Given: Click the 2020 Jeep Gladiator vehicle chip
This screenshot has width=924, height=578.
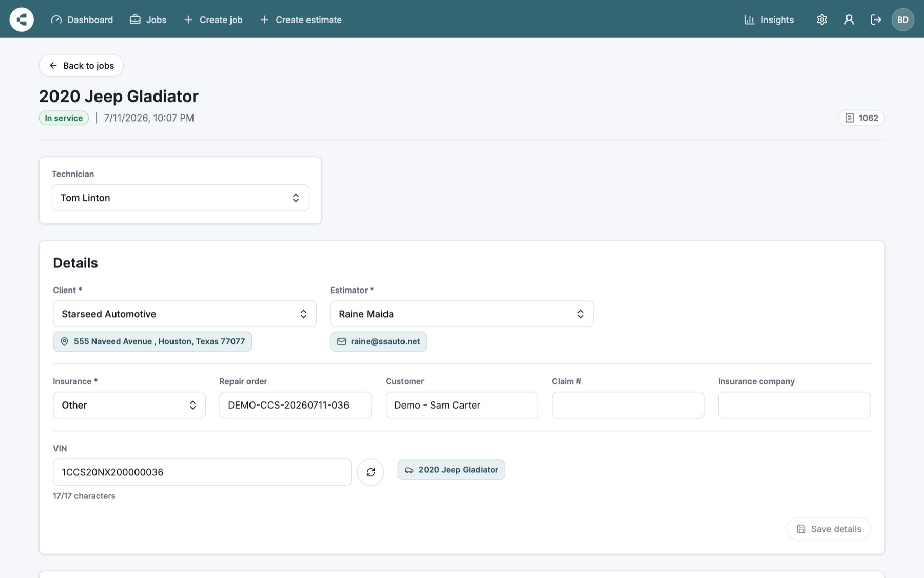Looking at the screenshot, I should (x=451, y=470).
